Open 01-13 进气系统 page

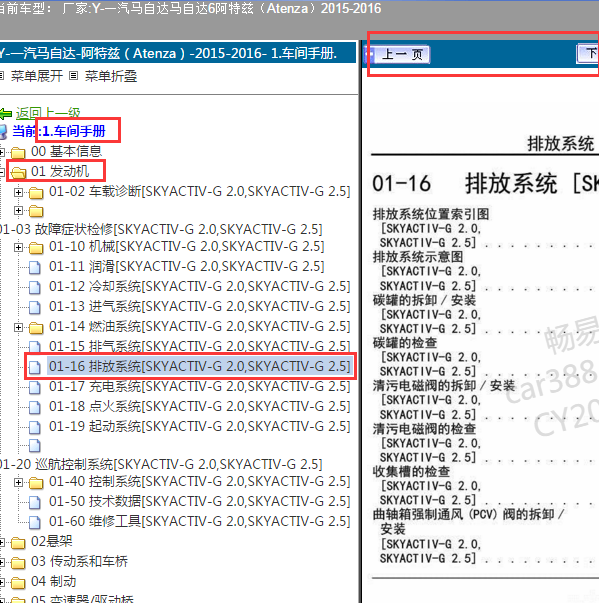point(200,306)
